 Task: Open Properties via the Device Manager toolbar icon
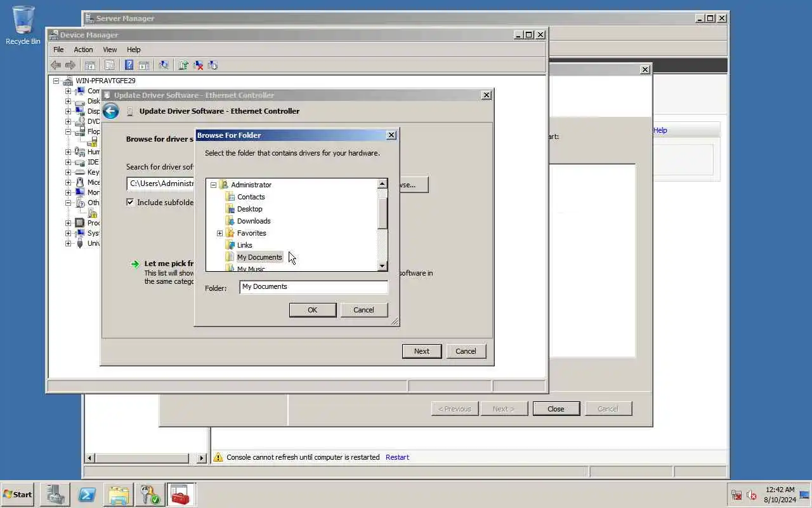[x=109, y=65]
